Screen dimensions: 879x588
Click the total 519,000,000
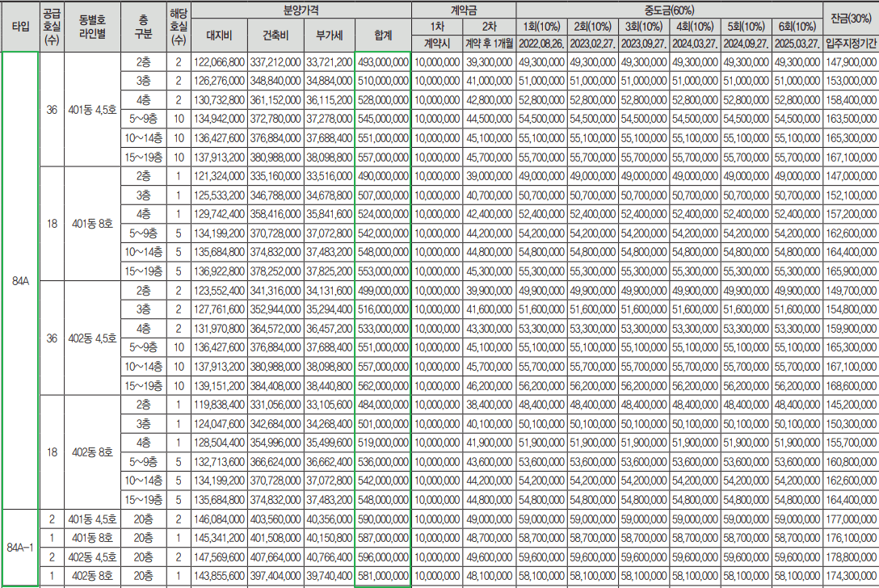tap(383, 443)
